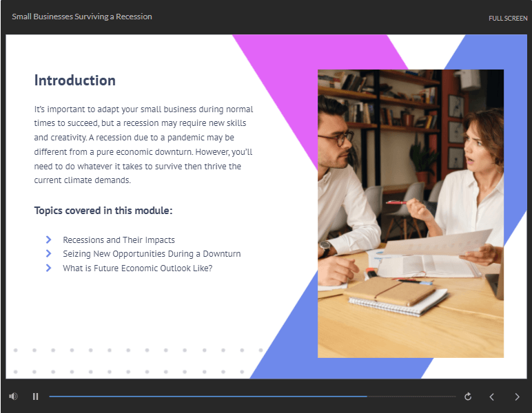Advance to the next slide arrow
This screenshot has width=532, height=413.
(x=517, y=396)
